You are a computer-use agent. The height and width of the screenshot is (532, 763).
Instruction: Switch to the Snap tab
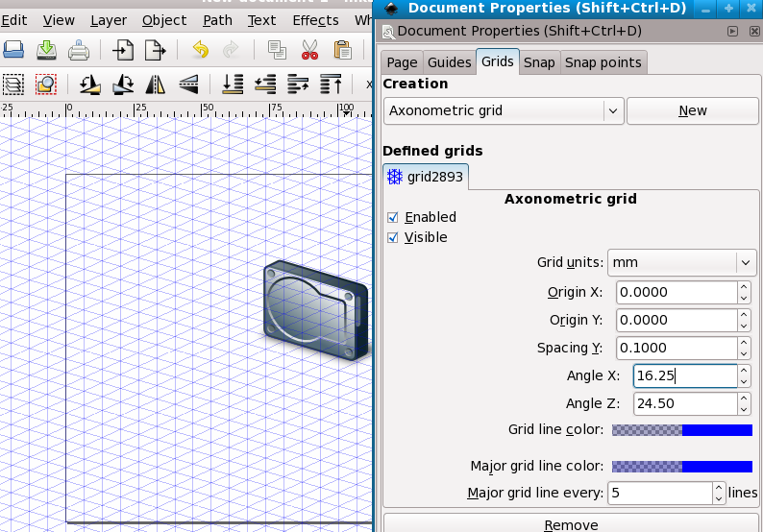pos(539,62)
